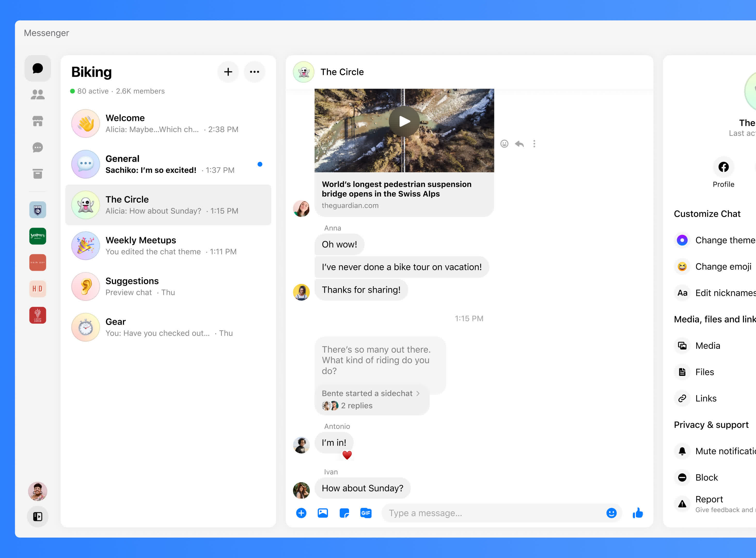React to the video with emoji icon
756x558 pixels.
[x=504, y=144]
